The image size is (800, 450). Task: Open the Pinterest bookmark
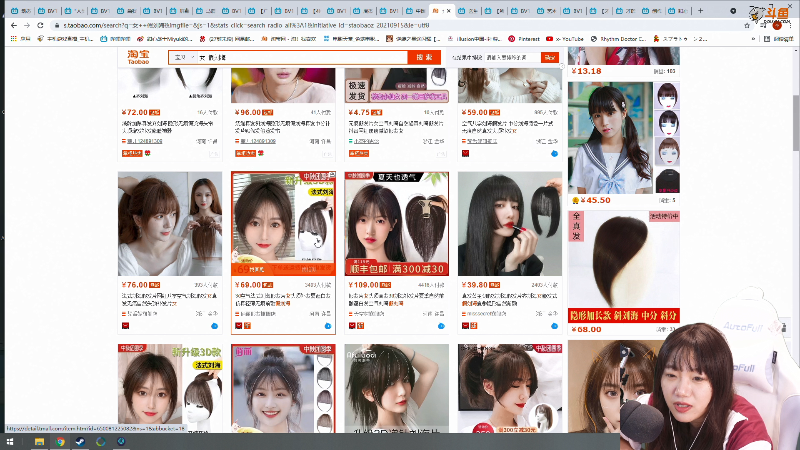click(x=524, y=39)
